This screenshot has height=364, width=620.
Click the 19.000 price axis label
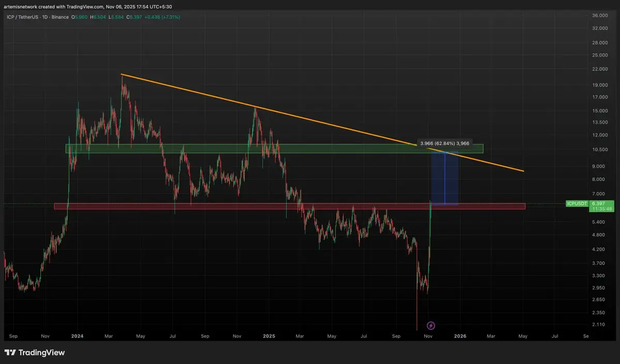click(599, 85)
